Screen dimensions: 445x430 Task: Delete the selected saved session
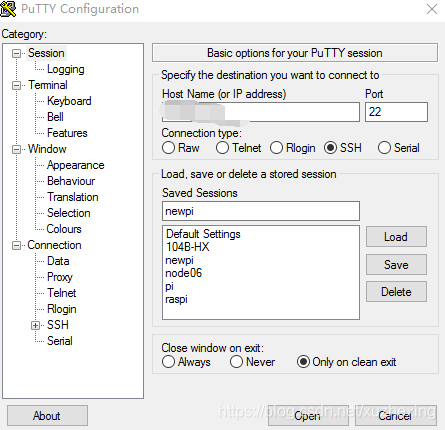tap(396, 292)
